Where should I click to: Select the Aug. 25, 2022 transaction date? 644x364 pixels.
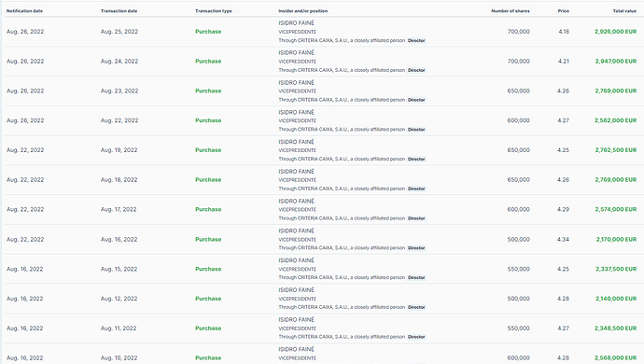119,32
